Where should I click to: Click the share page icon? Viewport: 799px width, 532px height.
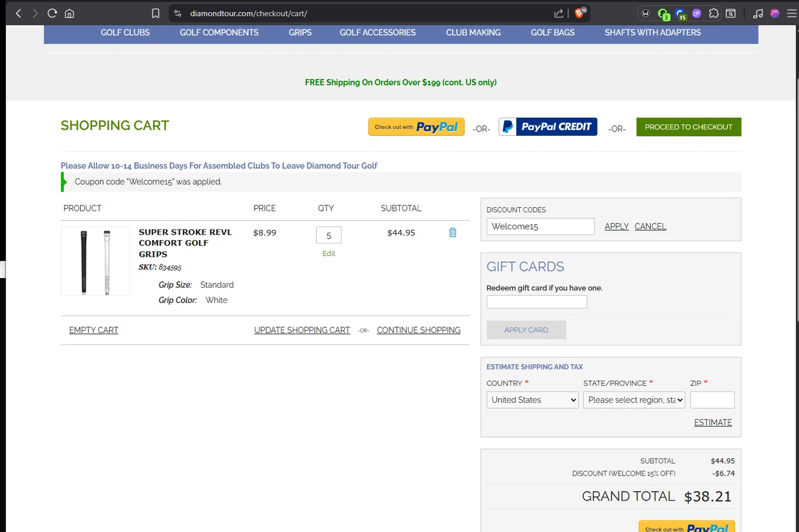558,13
